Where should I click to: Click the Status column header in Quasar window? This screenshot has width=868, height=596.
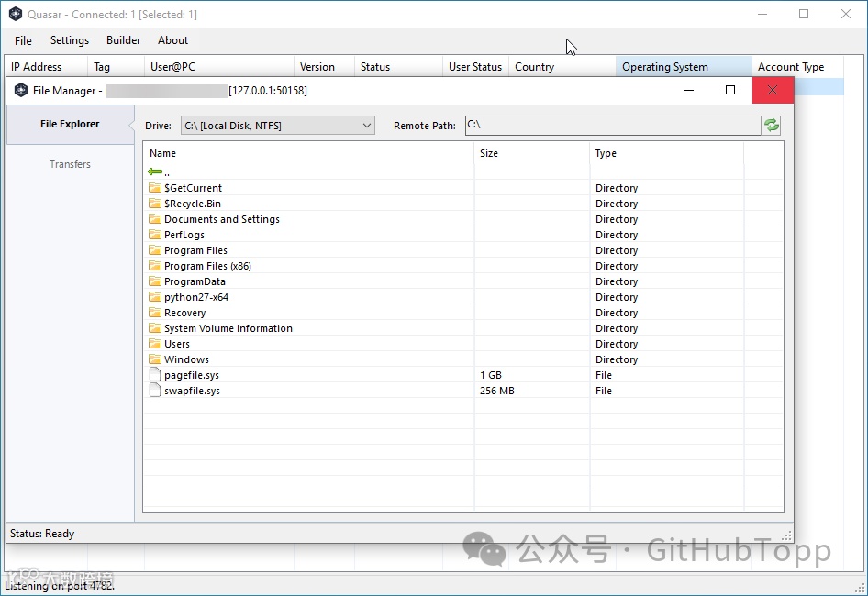tap(398, 66)
